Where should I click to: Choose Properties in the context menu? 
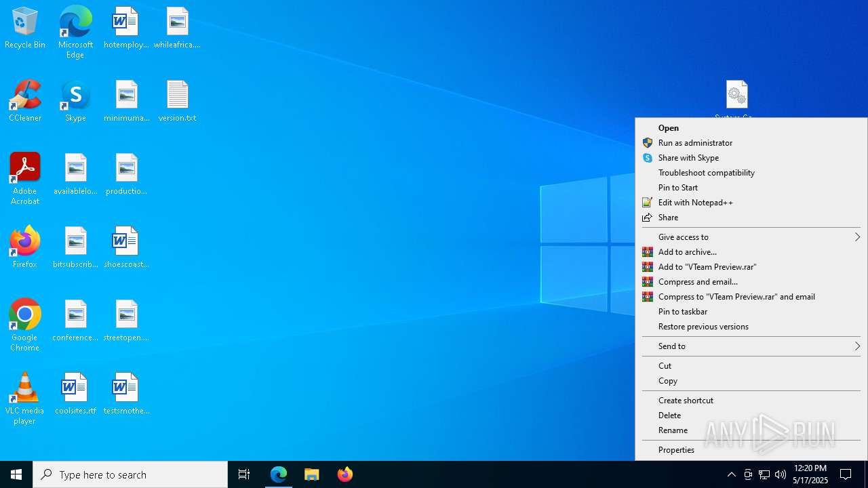pyautogui.click(x=751, y=450)
